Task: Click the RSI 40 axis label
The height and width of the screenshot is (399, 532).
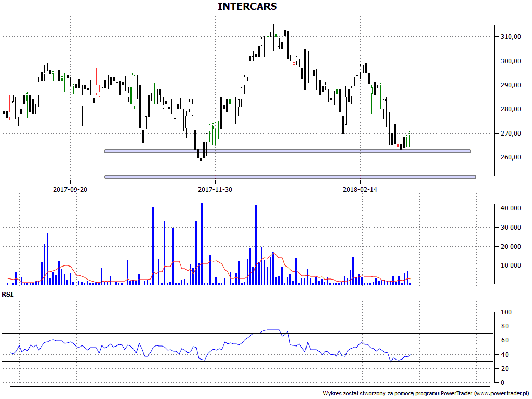Action: coord(505,354)
